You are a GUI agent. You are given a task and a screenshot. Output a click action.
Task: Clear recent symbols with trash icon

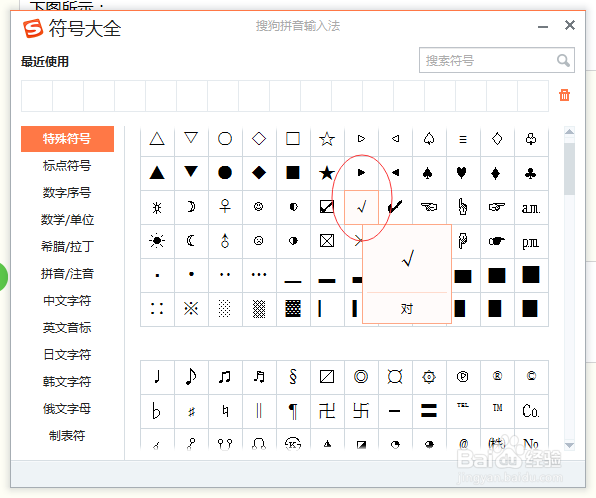pos(564,95)
